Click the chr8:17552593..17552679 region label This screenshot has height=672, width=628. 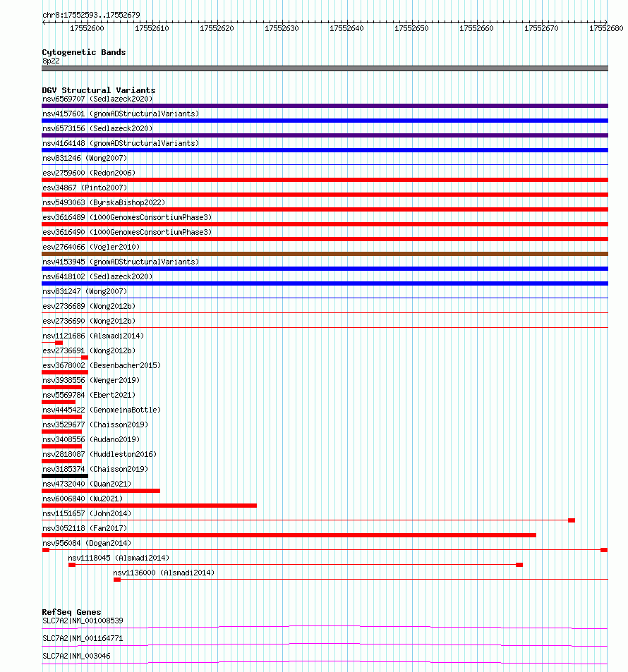(x=91, y=15)
